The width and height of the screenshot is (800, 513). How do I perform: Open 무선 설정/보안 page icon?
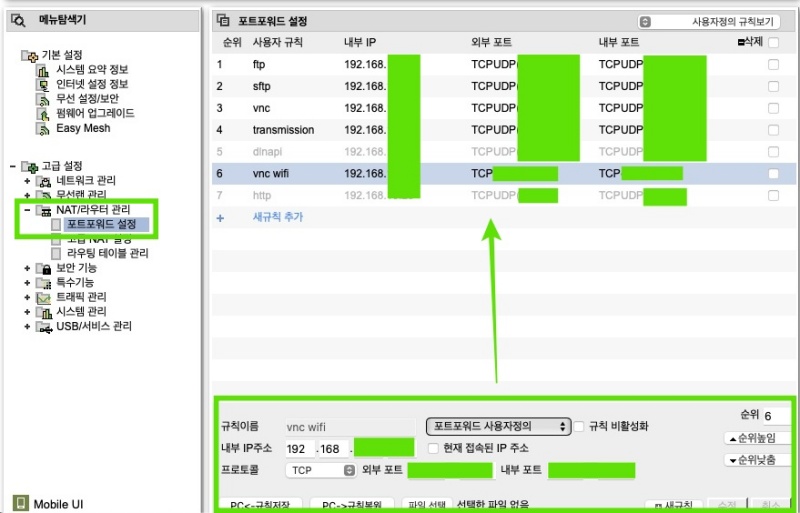(x=43, y=99)
